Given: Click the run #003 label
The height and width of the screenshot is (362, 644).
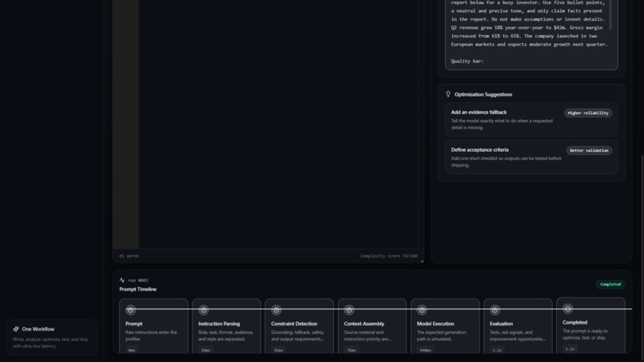Looking at the screenshot, I should point(138,280).
